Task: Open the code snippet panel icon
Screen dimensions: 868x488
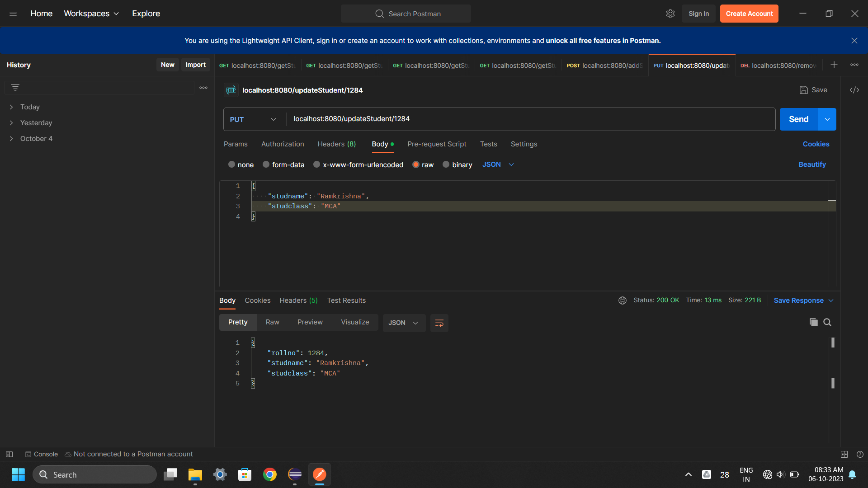Action: click(x=854, y=90)
